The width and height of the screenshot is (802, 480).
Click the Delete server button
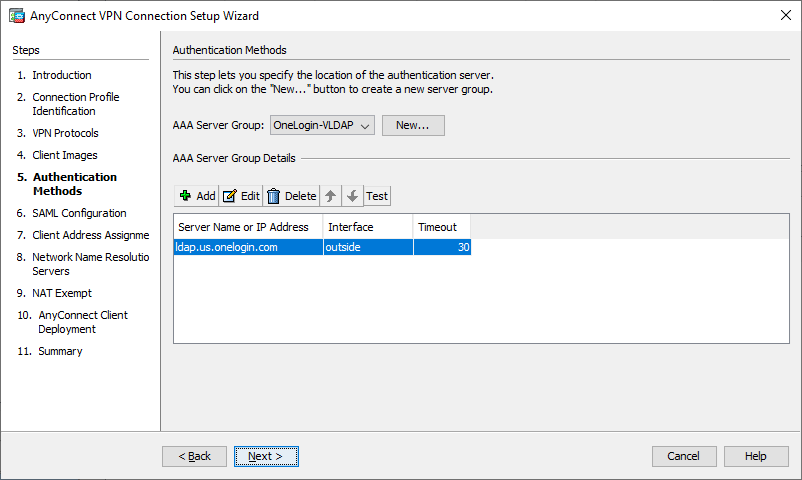point(292,196)
